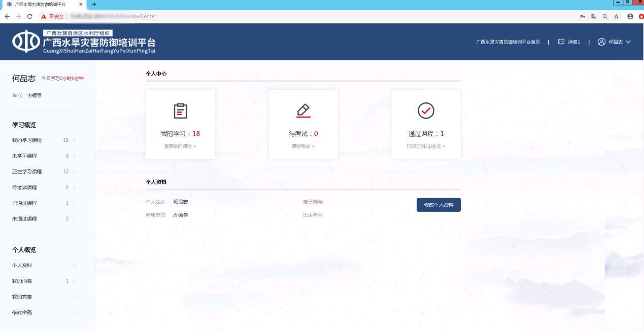The image size is (644, 331).
Task: Click the pencil icon above 待考试
Action: (303, 111)
